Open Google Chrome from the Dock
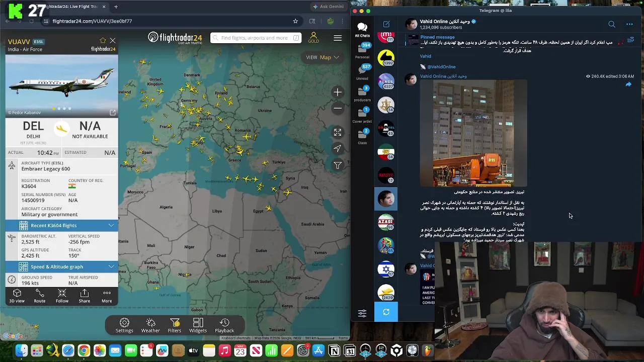 coord(84,350)
